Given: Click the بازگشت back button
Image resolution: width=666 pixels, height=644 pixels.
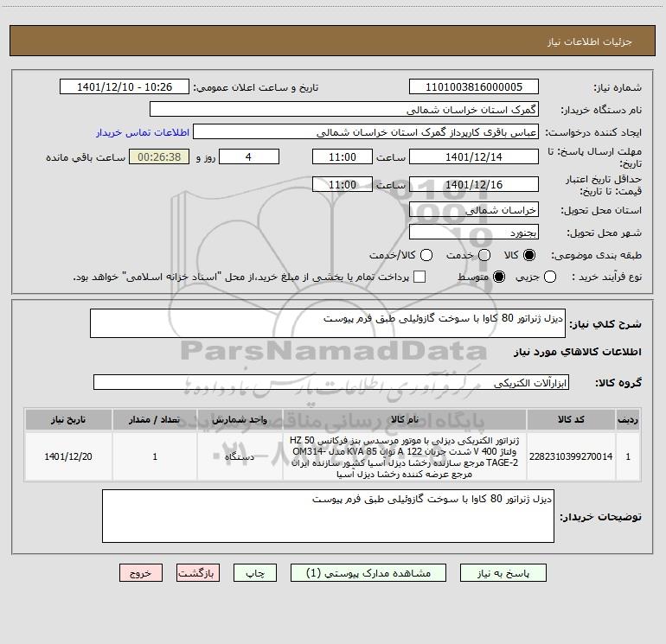Looking at the screenshot, I should pos(198,573).
